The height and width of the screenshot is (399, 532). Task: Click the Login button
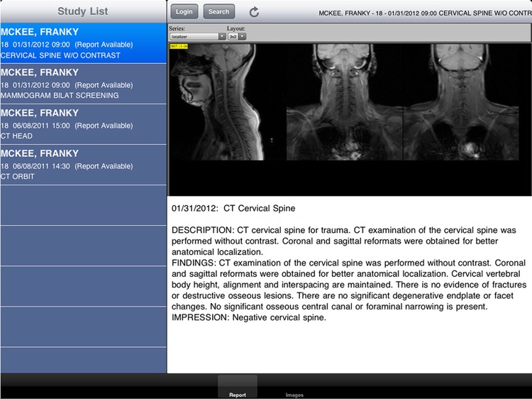click(x=184, y=11)
